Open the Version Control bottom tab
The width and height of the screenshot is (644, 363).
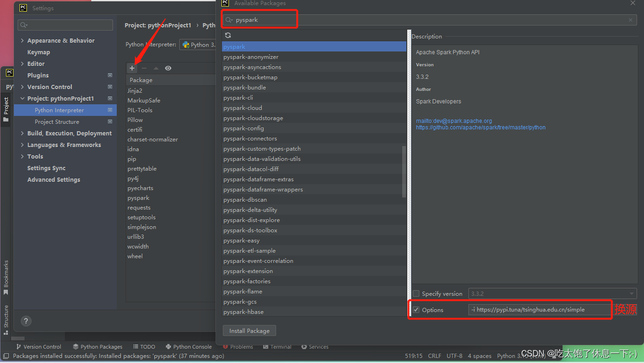coord(38,347)
